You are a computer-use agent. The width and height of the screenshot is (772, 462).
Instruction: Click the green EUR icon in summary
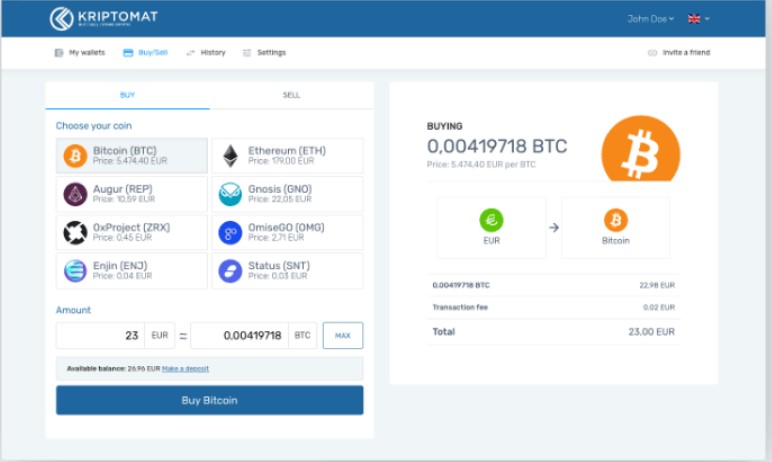[x=491, y=220]
